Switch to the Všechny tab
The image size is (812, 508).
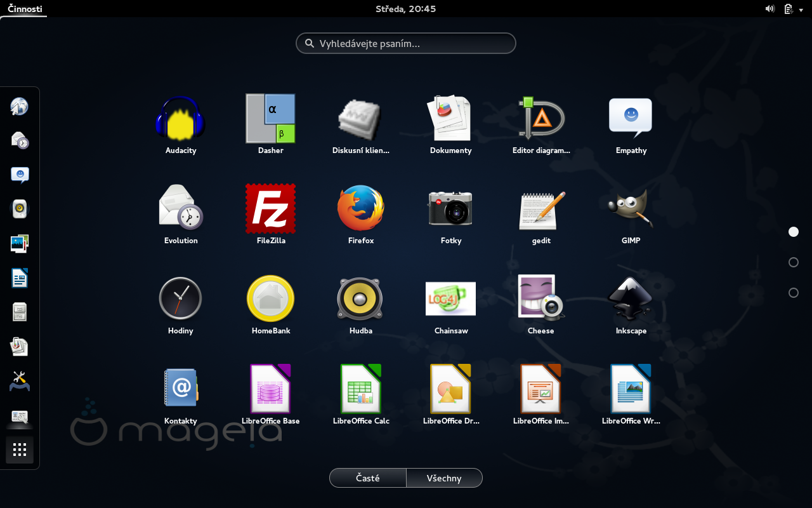[444, 478]
